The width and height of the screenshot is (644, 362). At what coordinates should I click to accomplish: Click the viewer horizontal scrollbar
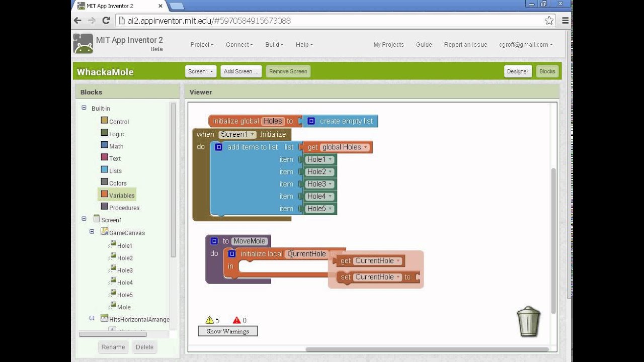(427, 349)
